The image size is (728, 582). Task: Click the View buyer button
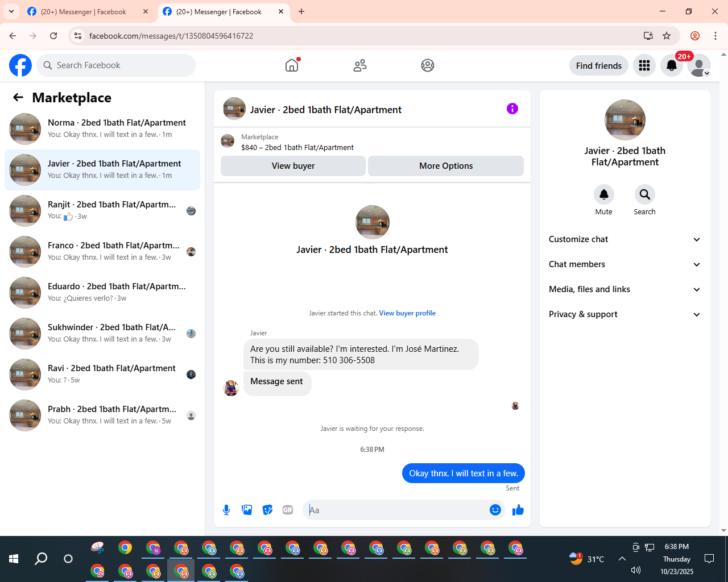pyautogui.click(x=293, y=166)
